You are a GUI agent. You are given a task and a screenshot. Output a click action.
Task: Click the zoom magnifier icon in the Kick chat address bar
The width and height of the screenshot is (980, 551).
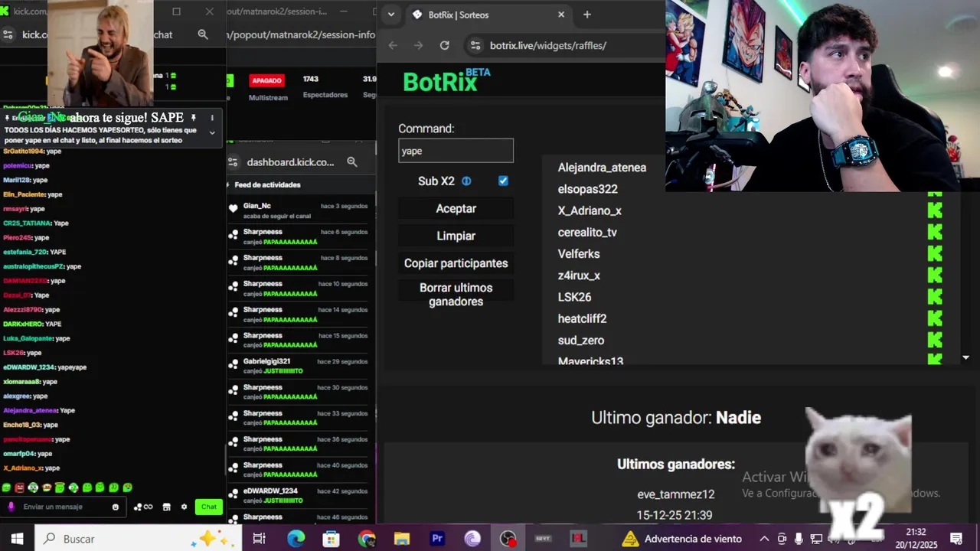click(x=203, y=34)
